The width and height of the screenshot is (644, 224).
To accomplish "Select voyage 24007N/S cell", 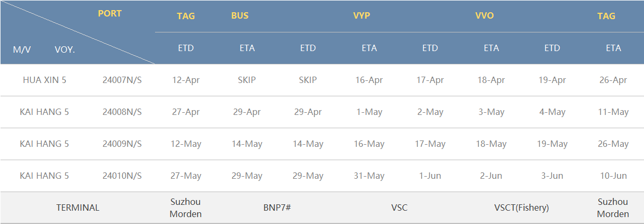I will (122, 80).
